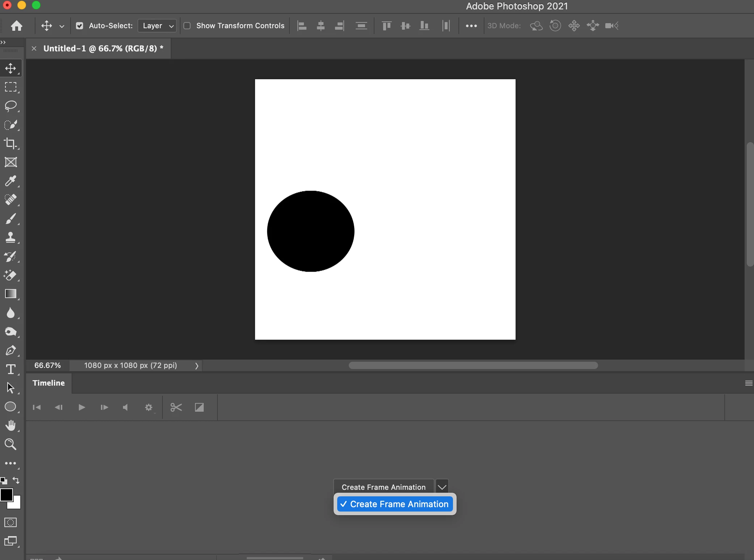
Task: Select the Clone Stamp tool
Action: [x=10, y=237]
